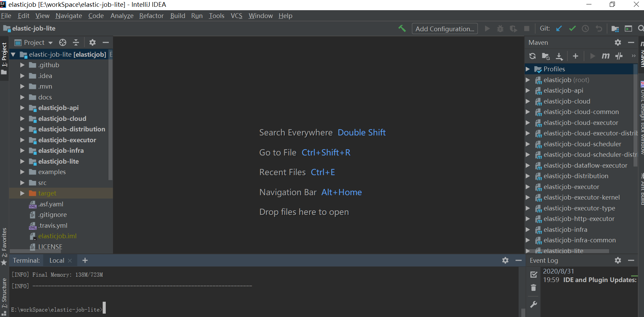This screenshot has width=644, height=317.
Task: Expand the target folder arrow
Action: pos(22,193)
